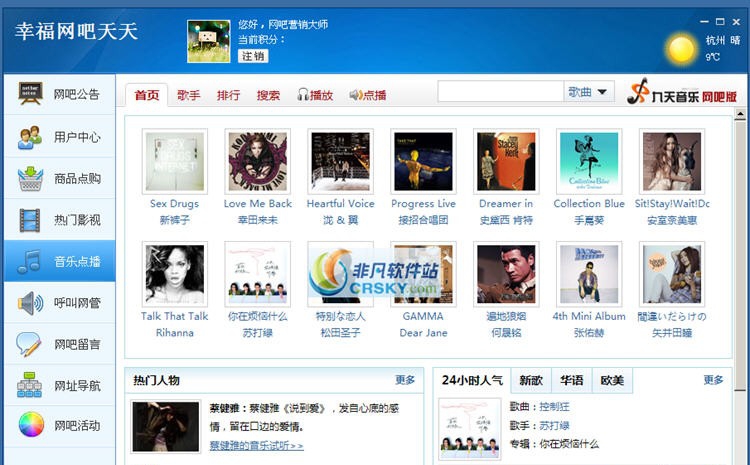The width and height of the screenshot is (750, 465).
Task: Open the 网吧公告 blackboard icon
Action: tap(30, 93)
